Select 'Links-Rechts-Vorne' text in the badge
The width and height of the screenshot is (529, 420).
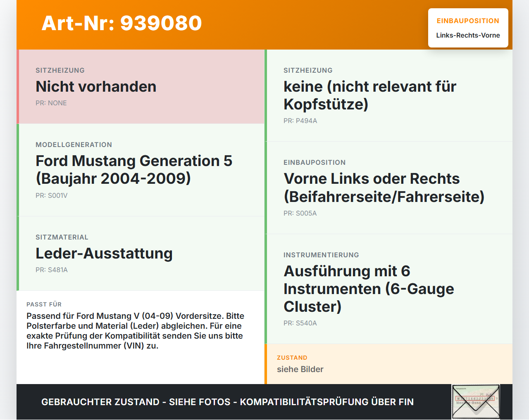pyautogui.click(x=468, y=36)
